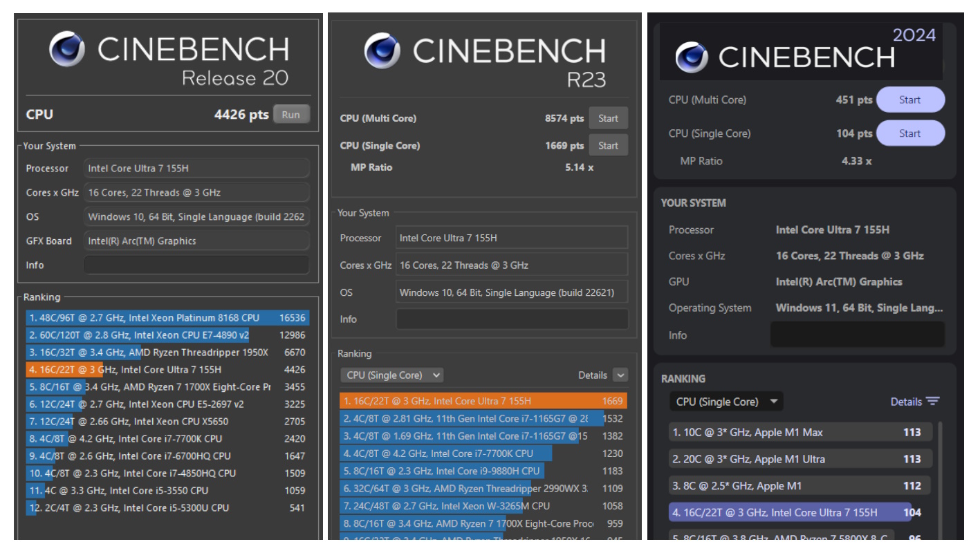
Task: Select R20 ranking row Ryzen Threadripper 1950X
Action: tap(167, 353)
